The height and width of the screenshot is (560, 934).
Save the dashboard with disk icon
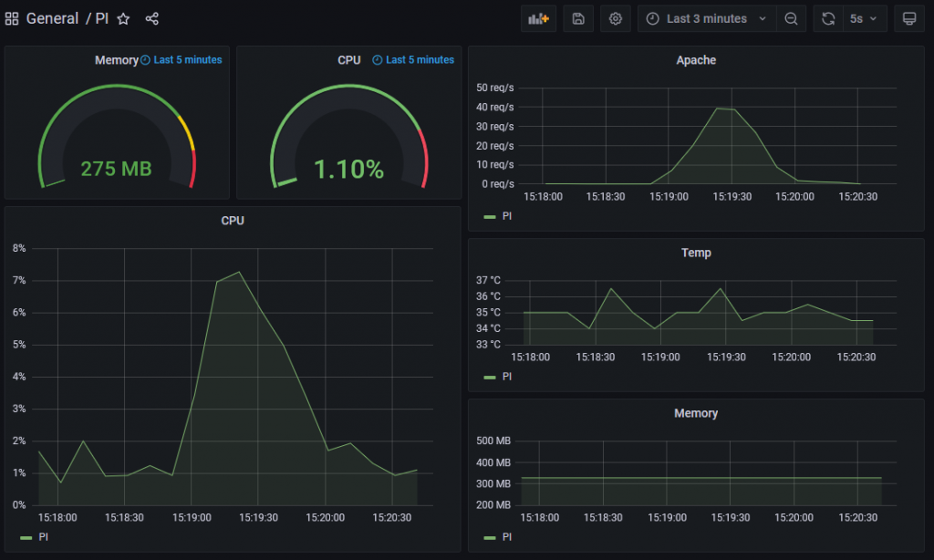click(x=578, y=19)
